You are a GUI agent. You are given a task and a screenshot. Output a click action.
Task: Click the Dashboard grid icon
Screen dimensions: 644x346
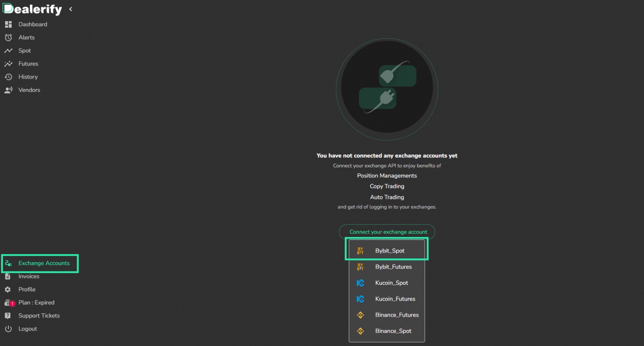tap(8, 24)
